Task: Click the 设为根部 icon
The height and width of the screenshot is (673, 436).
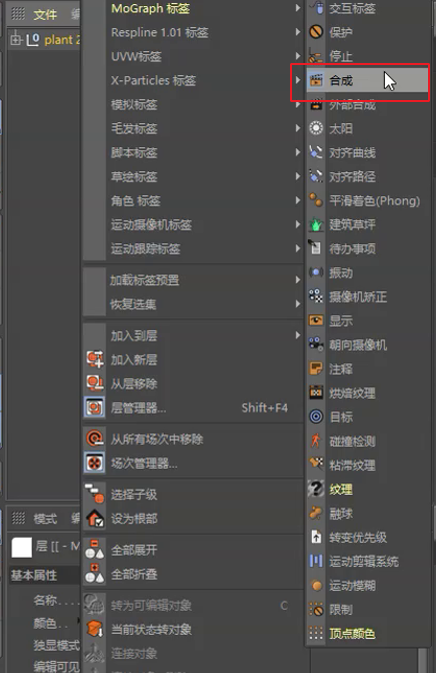Action: click(94, 518)
